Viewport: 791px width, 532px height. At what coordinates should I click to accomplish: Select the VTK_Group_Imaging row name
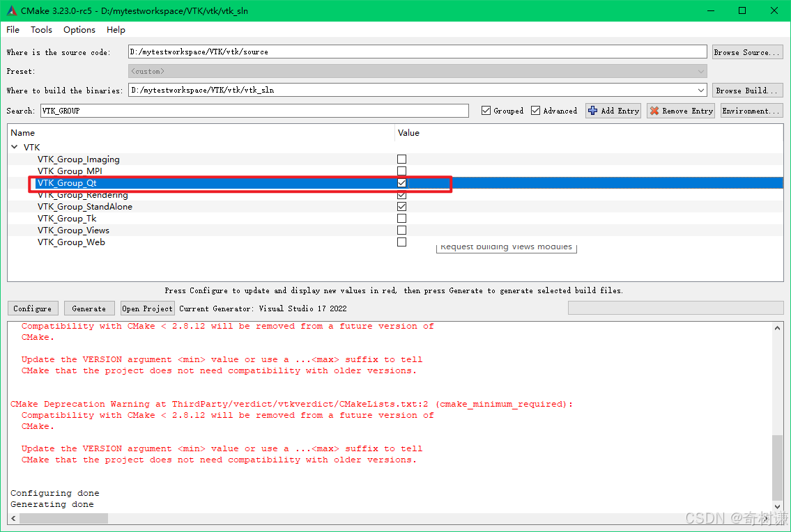pos(79,159)
